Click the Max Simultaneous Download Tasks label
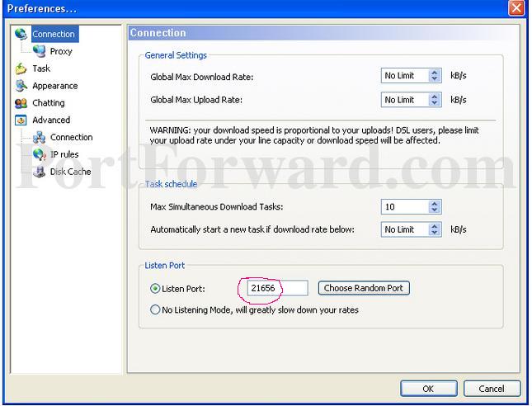Image resolution: width=532 pixels, height=406 pixels. [217, 207]
